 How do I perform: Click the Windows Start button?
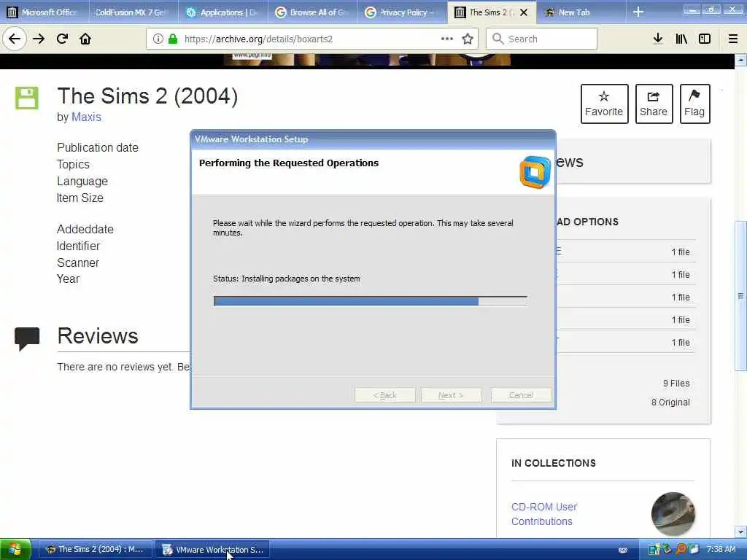pos(15,550)
